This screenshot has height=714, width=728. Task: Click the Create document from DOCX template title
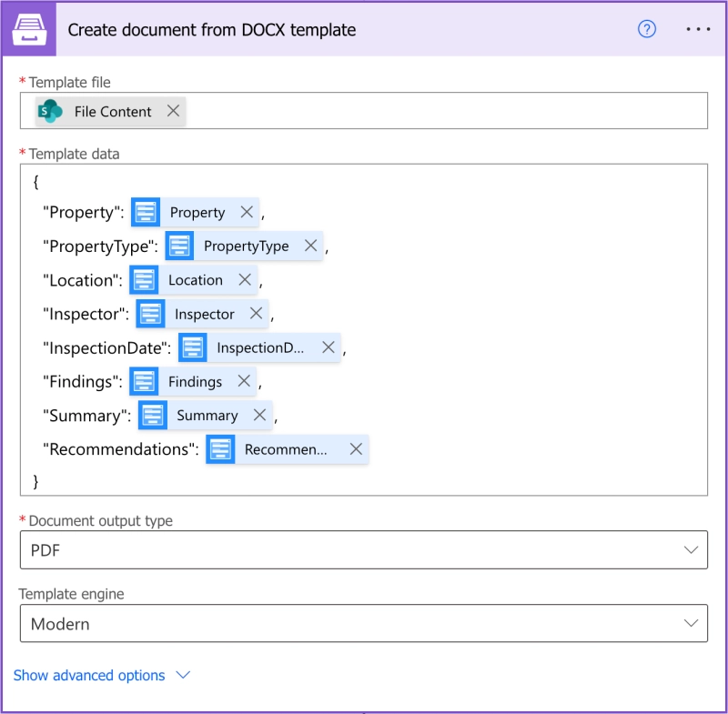point(212,30)
